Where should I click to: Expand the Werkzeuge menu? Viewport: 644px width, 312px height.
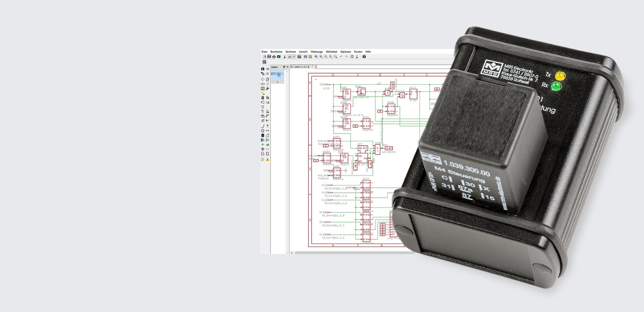[x=316, y=51]
